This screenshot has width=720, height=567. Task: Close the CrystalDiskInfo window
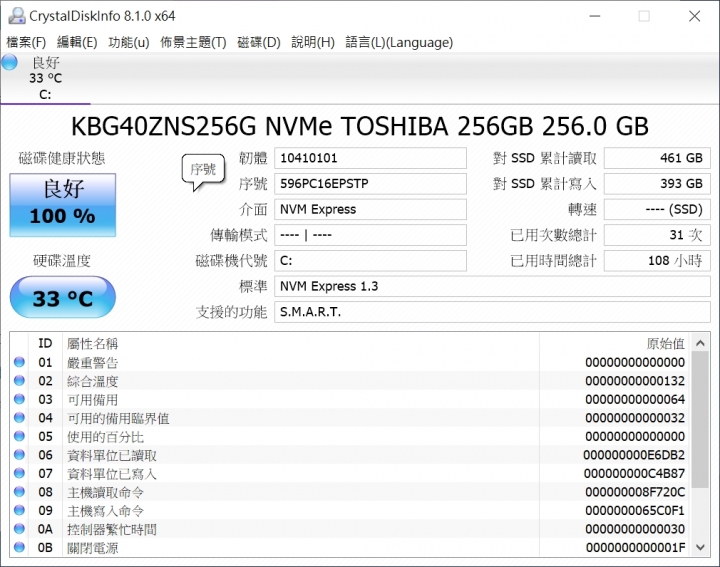[695, 16]
